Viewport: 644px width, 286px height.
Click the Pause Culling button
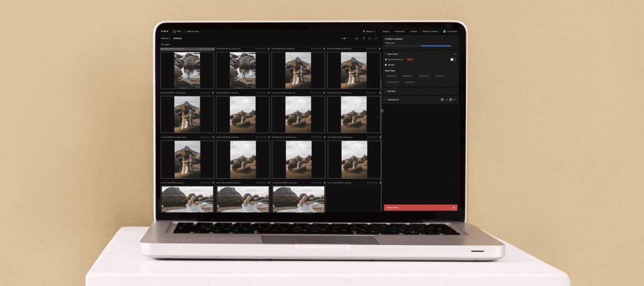(415, 208)
